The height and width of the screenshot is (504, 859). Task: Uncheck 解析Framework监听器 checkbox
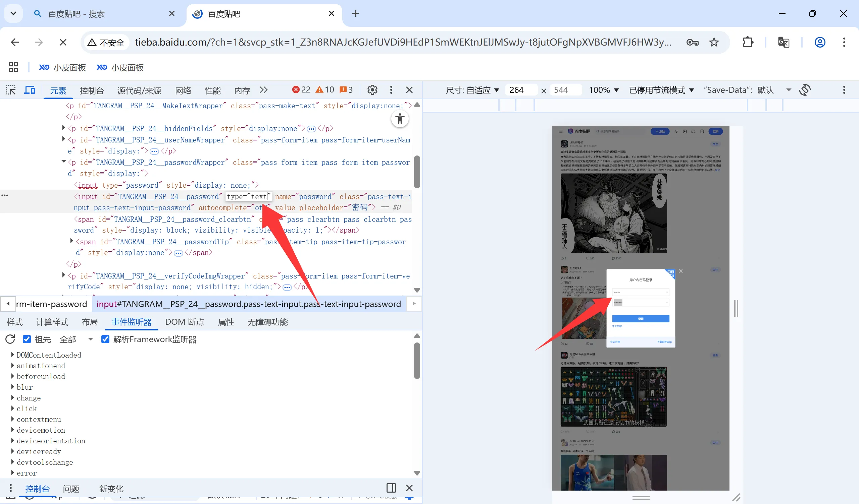pyautogui.click(x=105, y=339)
